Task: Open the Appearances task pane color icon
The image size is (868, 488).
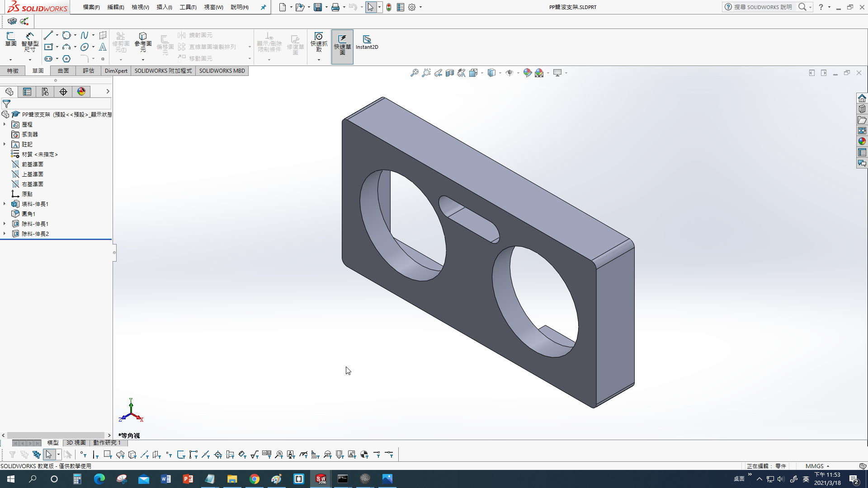Action: tap(862, 141)
